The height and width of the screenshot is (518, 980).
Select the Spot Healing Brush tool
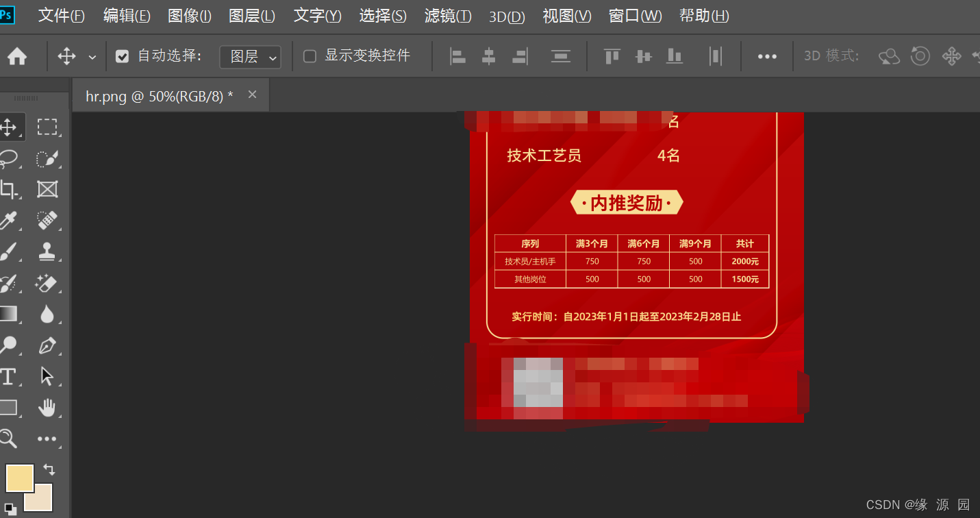(47, 221)
